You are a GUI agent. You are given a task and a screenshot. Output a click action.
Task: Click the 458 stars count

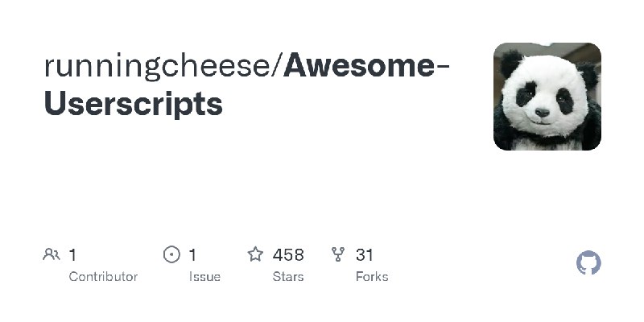(288, 255)
